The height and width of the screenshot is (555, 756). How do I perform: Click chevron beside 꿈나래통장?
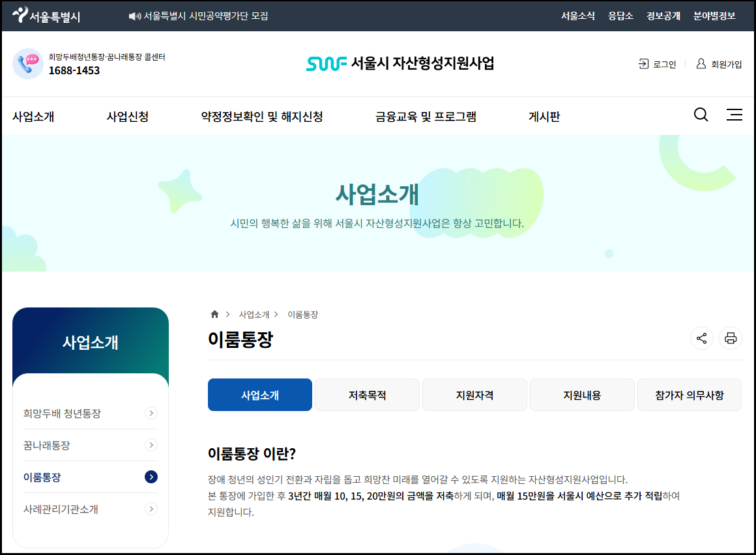pyautogui.click(x=151, y=445)
